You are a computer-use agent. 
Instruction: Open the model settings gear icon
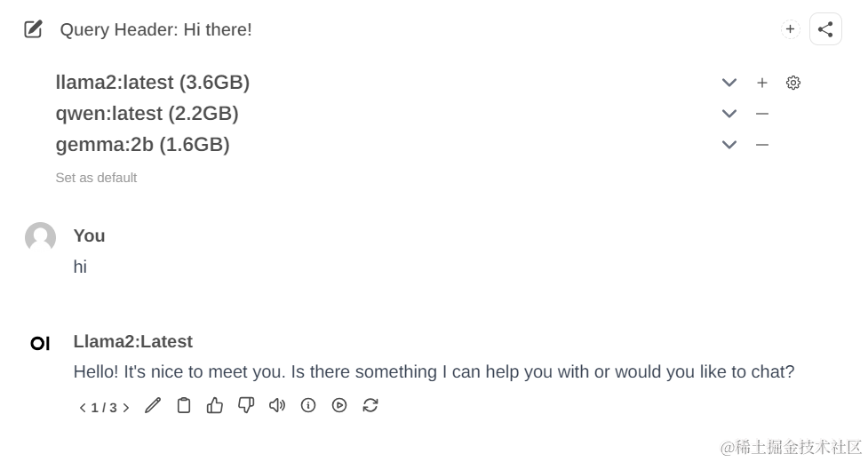click(x=793, y=83)
